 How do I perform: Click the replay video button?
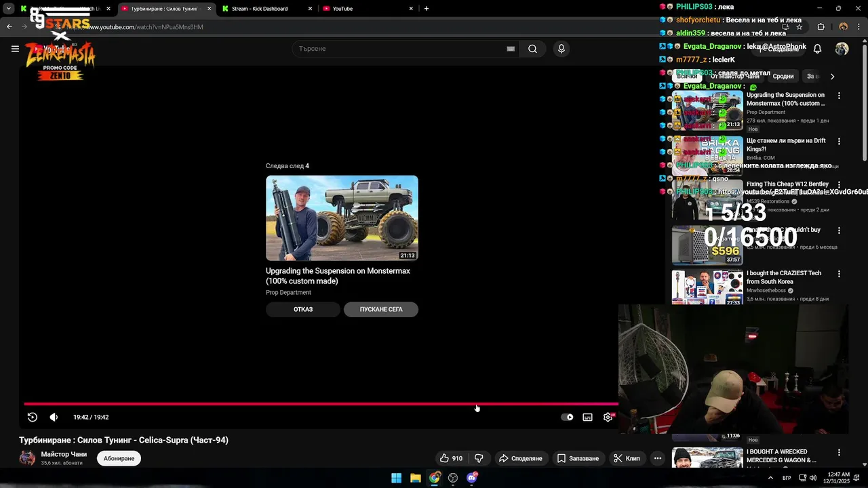pyautogui.click(x=32, y=417)
